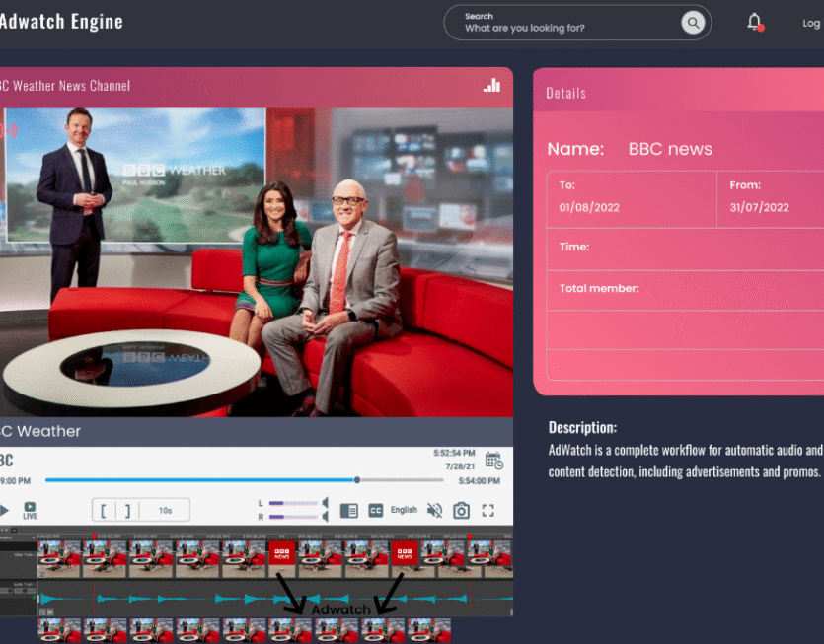
Task: Enter fullscreen video mode
Action: pyautogui.click(x=488, y=511)
